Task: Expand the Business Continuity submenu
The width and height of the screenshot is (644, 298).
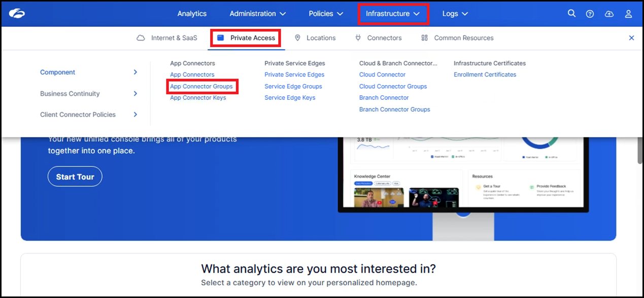Action: pos(89,94)
